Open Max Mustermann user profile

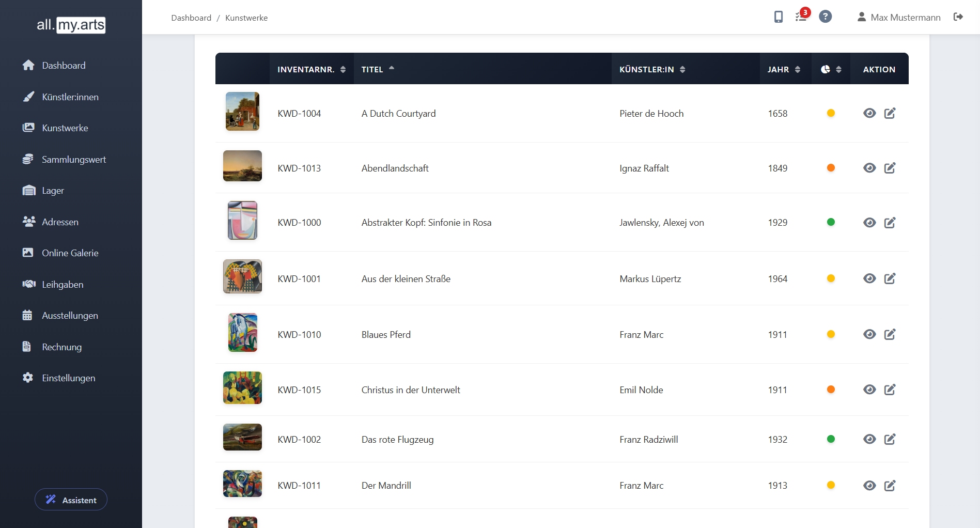899,18
